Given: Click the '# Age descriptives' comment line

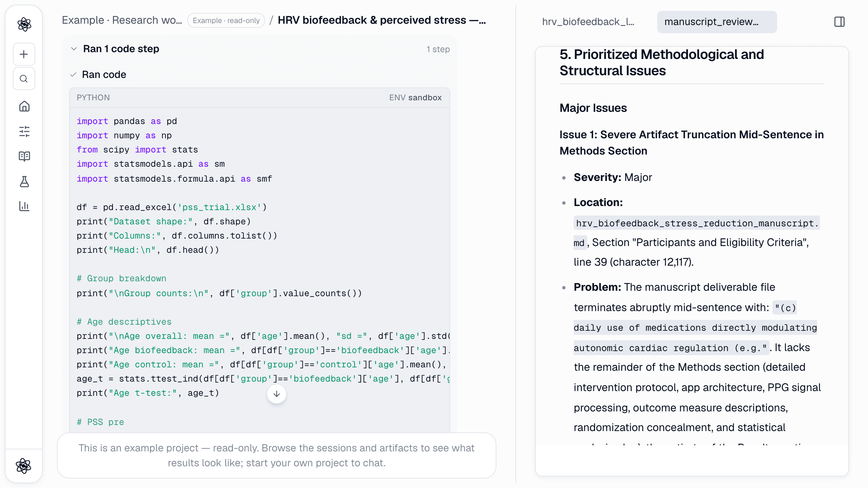Looking at the screenshot, I should [124, 322].
